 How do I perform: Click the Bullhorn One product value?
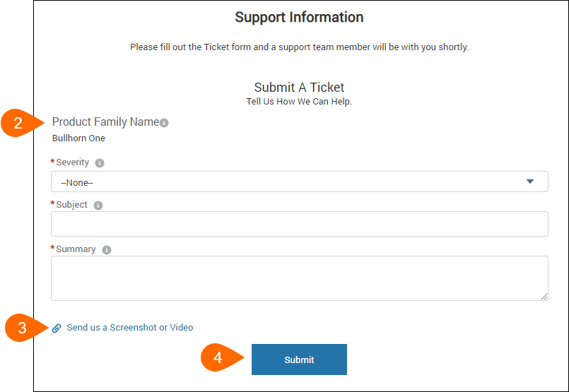coord(78,138)
